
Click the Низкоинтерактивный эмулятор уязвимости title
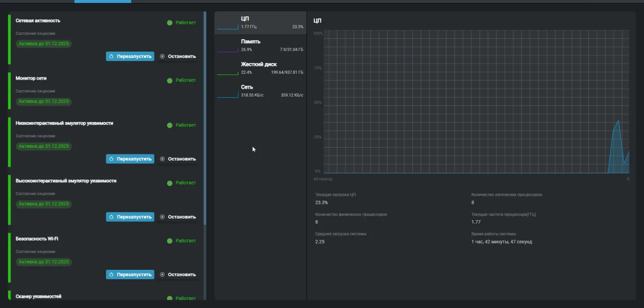pos(64,123)
